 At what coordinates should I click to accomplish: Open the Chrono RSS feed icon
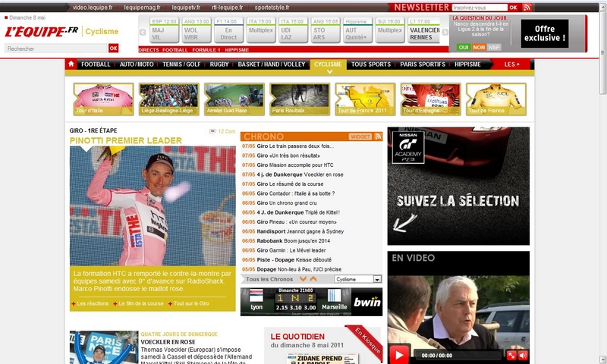click(x=378, y=136)
